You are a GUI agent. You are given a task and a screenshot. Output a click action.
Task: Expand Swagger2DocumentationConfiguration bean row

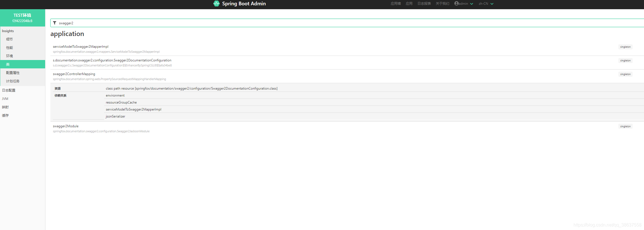tap(347, 63)
